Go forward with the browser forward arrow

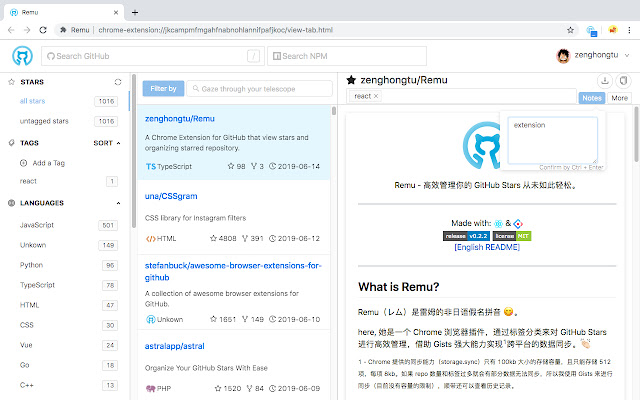27,30
